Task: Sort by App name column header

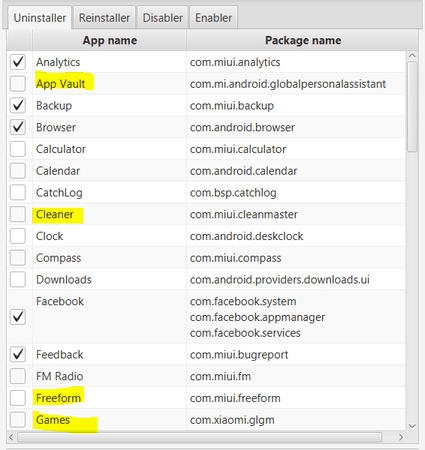Action: (110, 40)
